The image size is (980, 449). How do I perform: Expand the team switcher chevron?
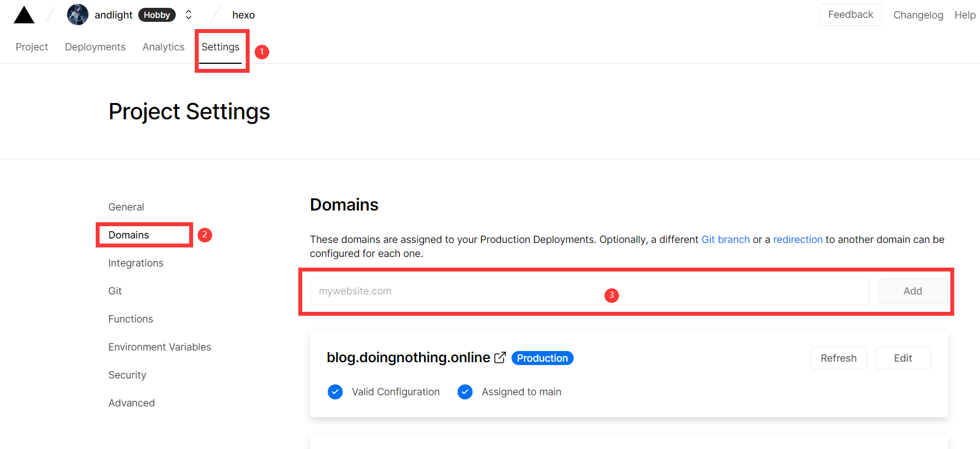[x=189, y=15]
